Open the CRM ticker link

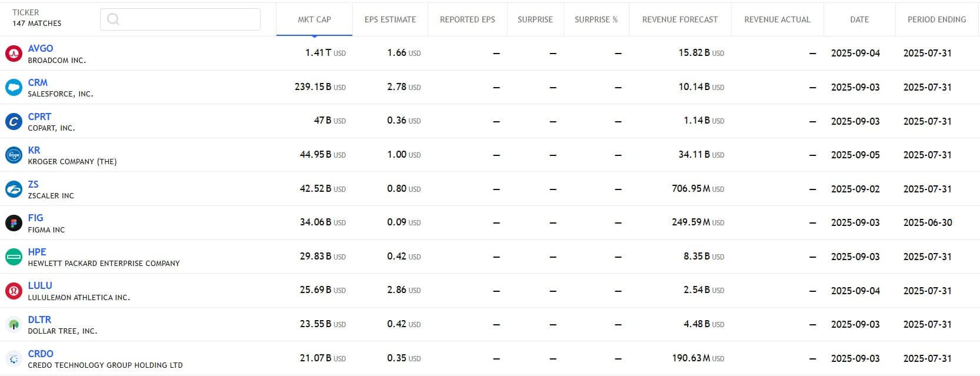click(38, 82)
